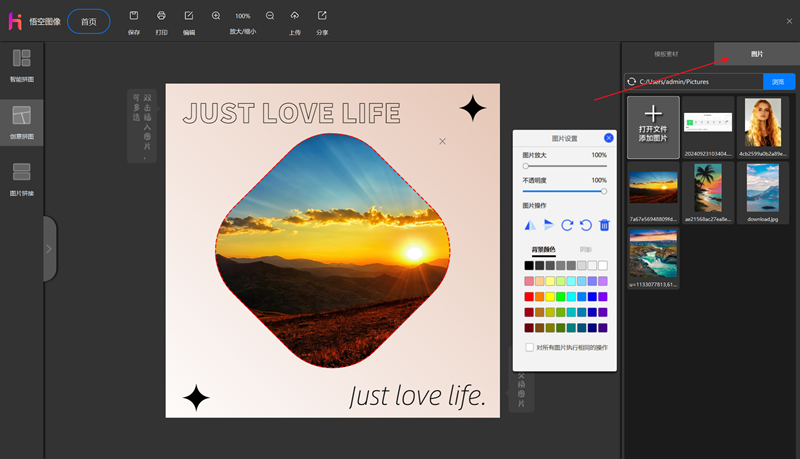The image size is (800, 459).
Task: Pick the pure red background color swatch
Action: pos(529,297)
